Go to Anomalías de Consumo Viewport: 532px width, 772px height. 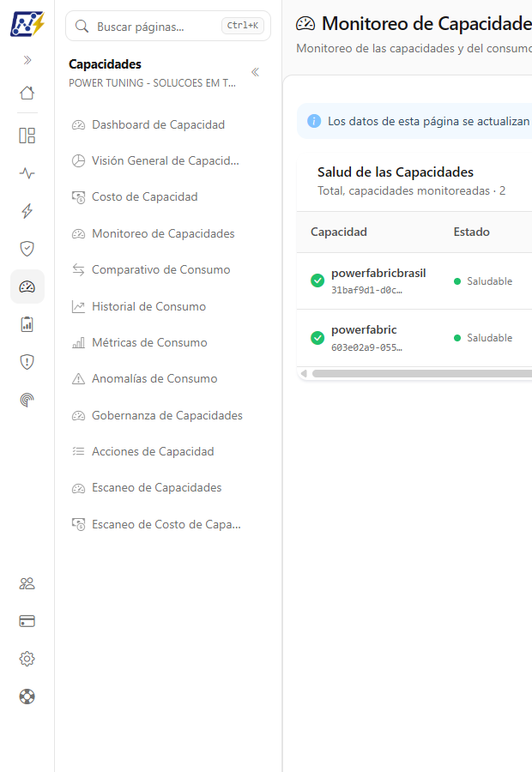pyautogui.click(x=154, y=378)
